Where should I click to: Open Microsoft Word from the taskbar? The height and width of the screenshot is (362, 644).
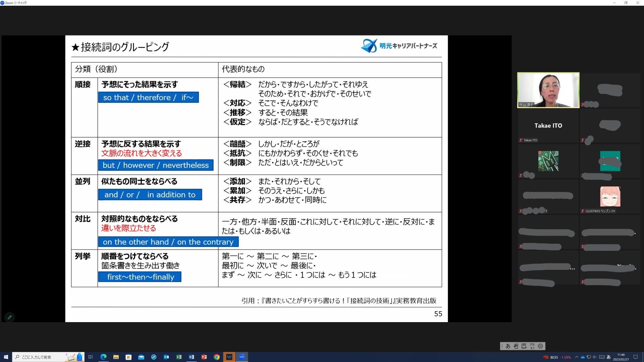point(192,357)
